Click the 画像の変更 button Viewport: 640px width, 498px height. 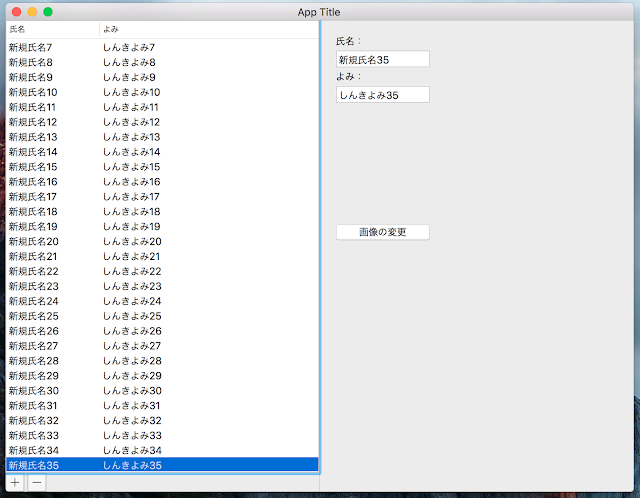tap(382, 232)
